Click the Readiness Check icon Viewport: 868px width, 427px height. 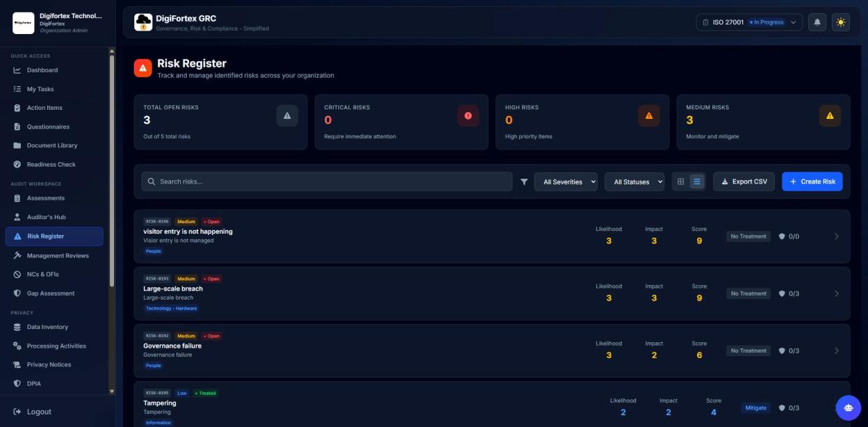click(17, 164)
